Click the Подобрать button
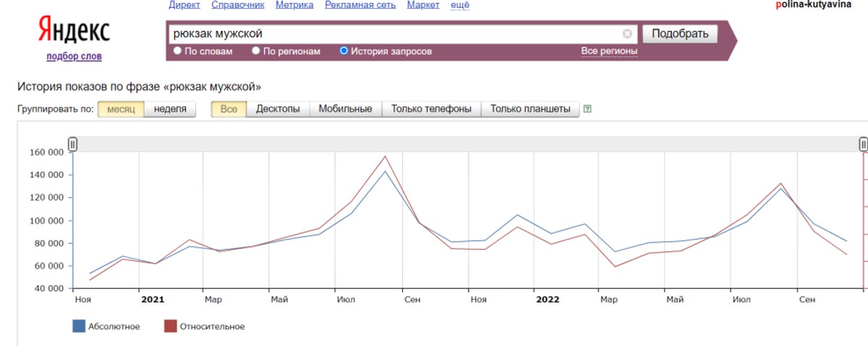868x346 pixels. click(680, 34)
